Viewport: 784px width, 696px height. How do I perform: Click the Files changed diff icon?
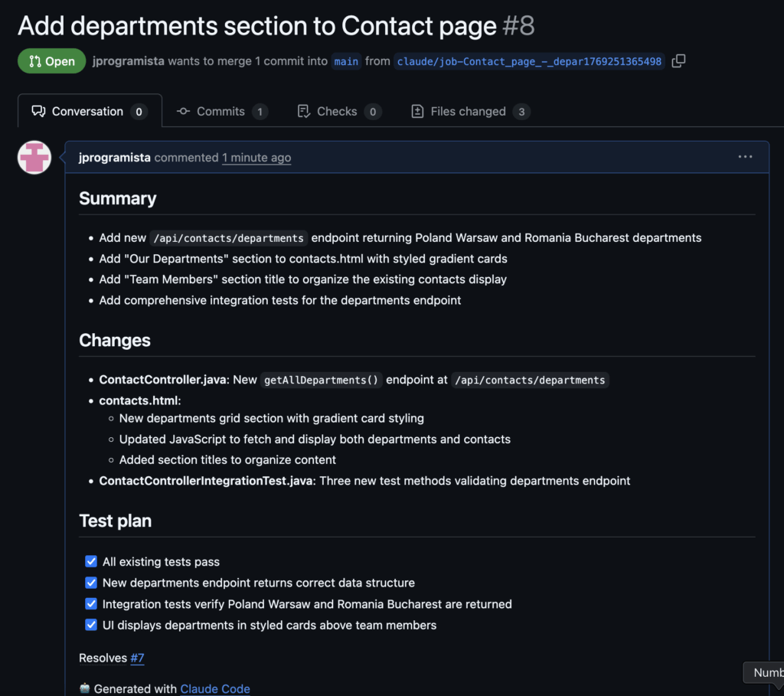417,111
